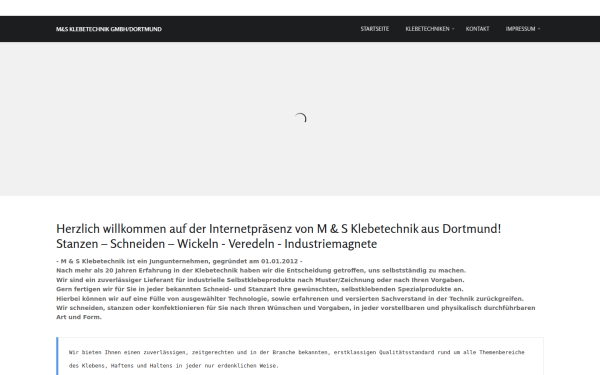Viewport: 600px width, 375px height.
Task: Open the Klebetechniken menu
Action: (x=427, y=29)
